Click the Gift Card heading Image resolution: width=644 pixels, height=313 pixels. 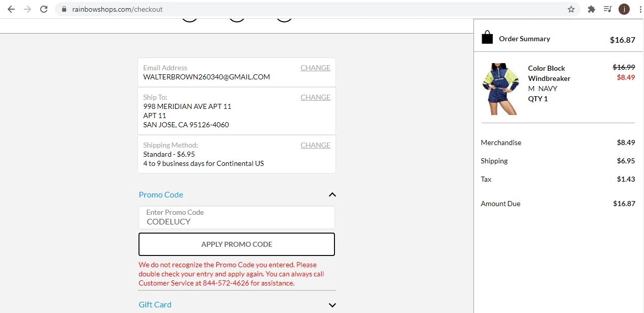[155, 304]
